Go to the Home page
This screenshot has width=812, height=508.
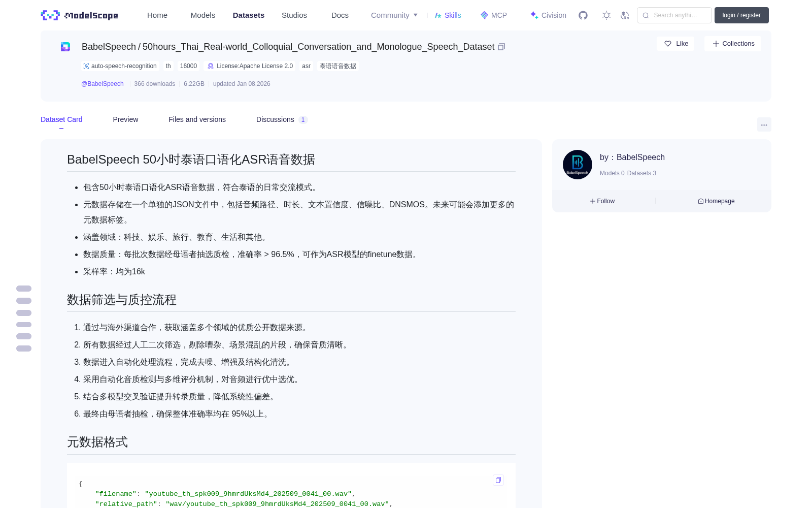pyautogui.click(x=157, y=15)
